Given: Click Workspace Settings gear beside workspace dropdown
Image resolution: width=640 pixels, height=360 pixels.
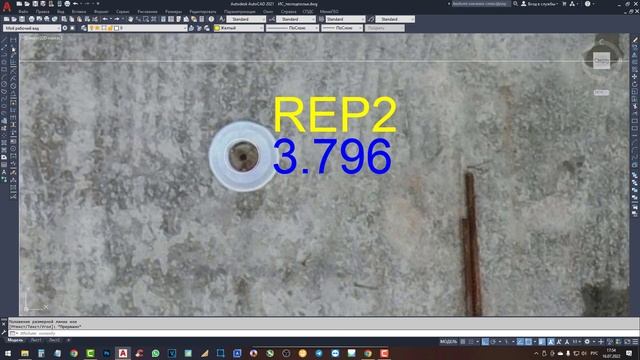Looking at the screenshot, I should point(64,28).
